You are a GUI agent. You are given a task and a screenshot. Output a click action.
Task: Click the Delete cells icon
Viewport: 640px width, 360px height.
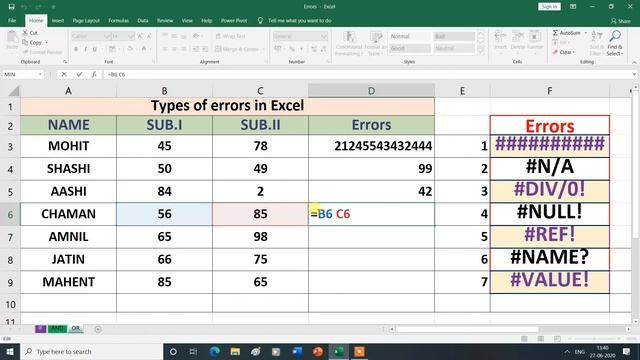[x=518, y=37]
